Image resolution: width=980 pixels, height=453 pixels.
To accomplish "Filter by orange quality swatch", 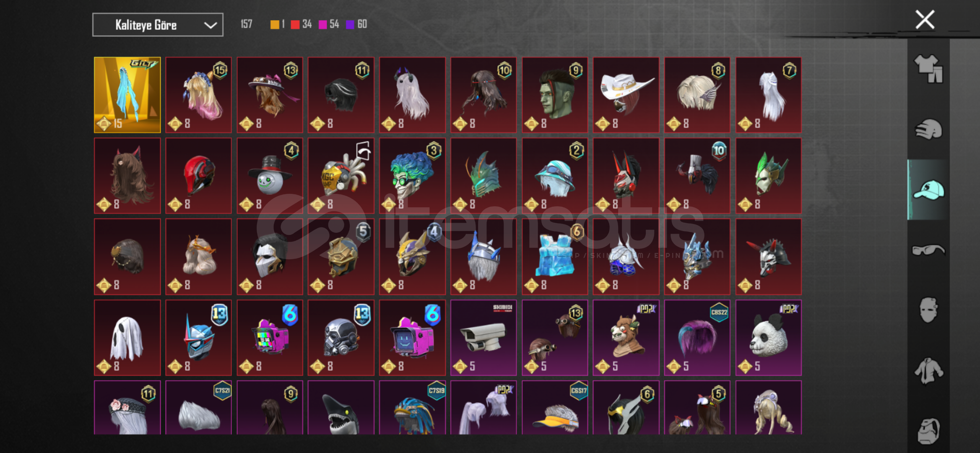I will point(275,25).
